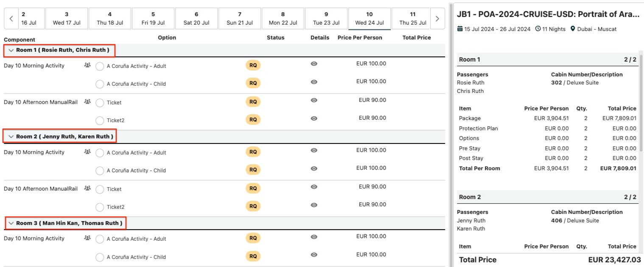The height and width of the screenshot is (267, 644).
Task: Choose the Ticket2 radio option in Room 2
Action: click(x=100, y=207)
